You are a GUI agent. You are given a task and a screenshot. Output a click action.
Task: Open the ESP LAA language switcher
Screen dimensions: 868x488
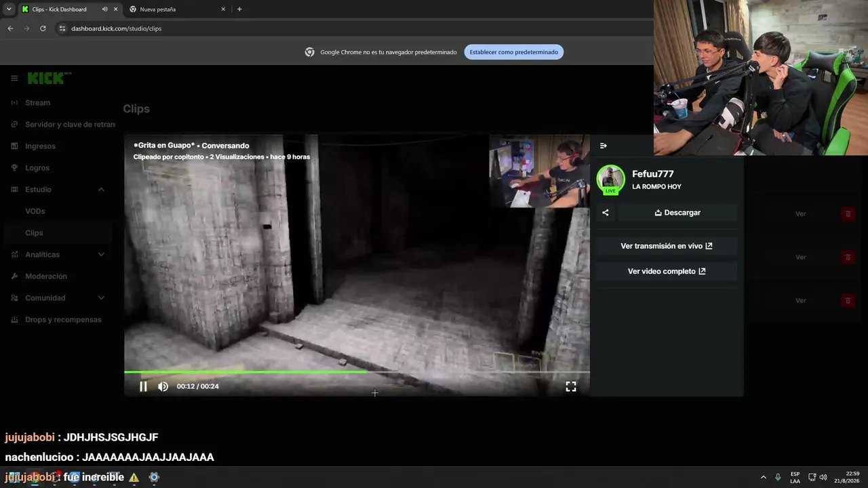tap(795, 477)
